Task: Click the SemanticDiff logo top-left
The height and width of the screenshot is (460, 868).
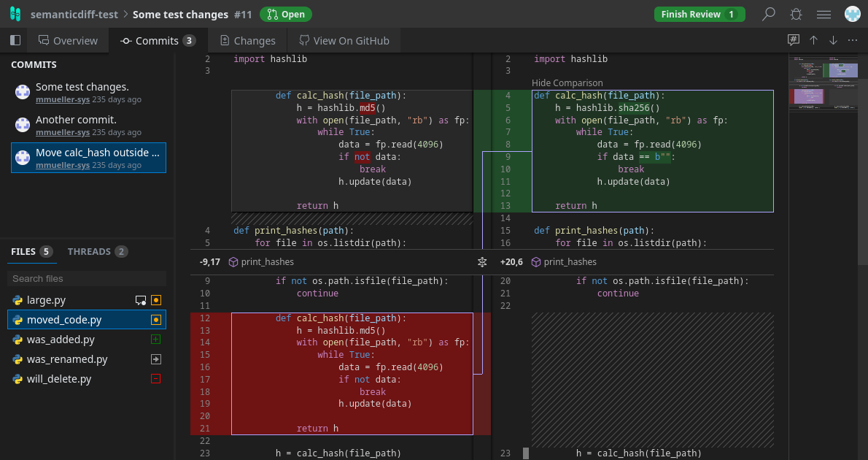Action: [x=15, y=13]
